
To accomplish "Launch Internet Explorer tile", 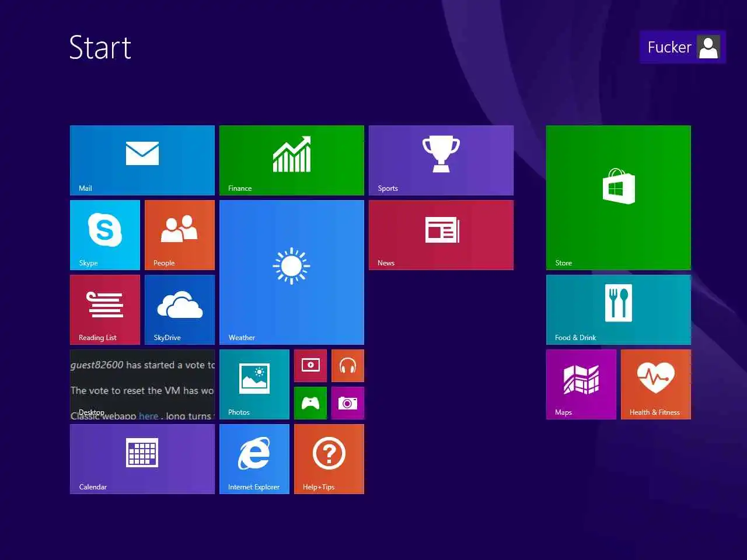I will pos(254,459).
